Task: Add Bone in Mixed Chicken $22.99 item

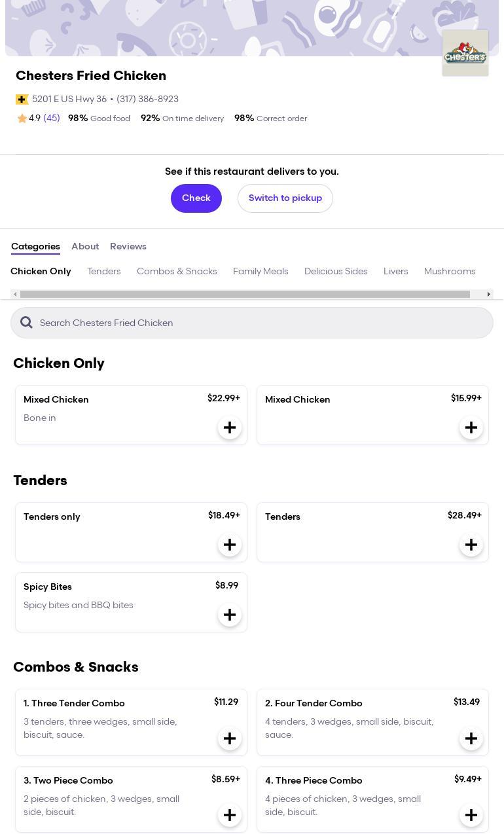Action: point(230,427)
